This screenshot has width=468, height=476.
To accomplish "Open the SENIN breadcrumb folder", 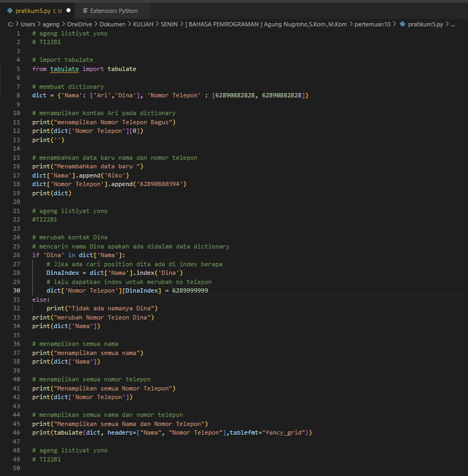I will point(169,24).
